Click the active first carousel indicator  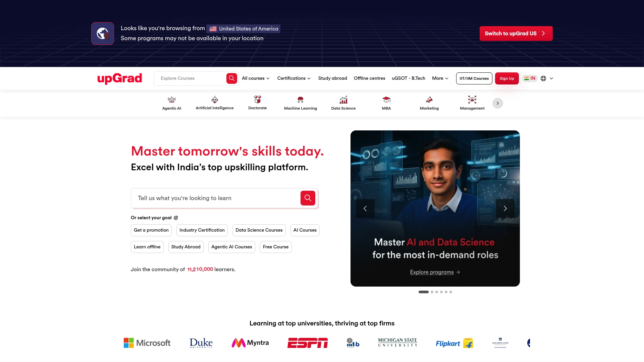424,292
